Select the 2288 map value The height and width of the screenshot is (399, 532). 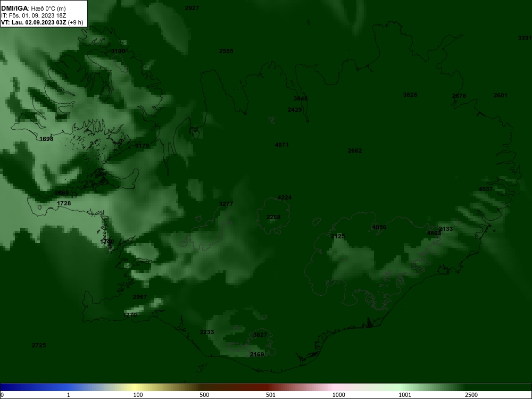273,218
